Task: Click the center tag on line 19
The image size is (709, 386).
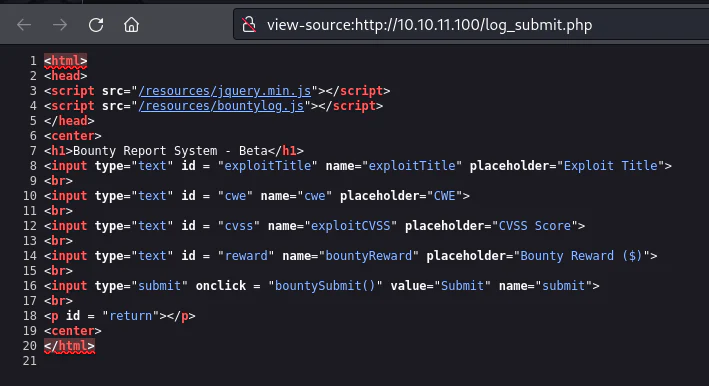Action: [73, 330]
